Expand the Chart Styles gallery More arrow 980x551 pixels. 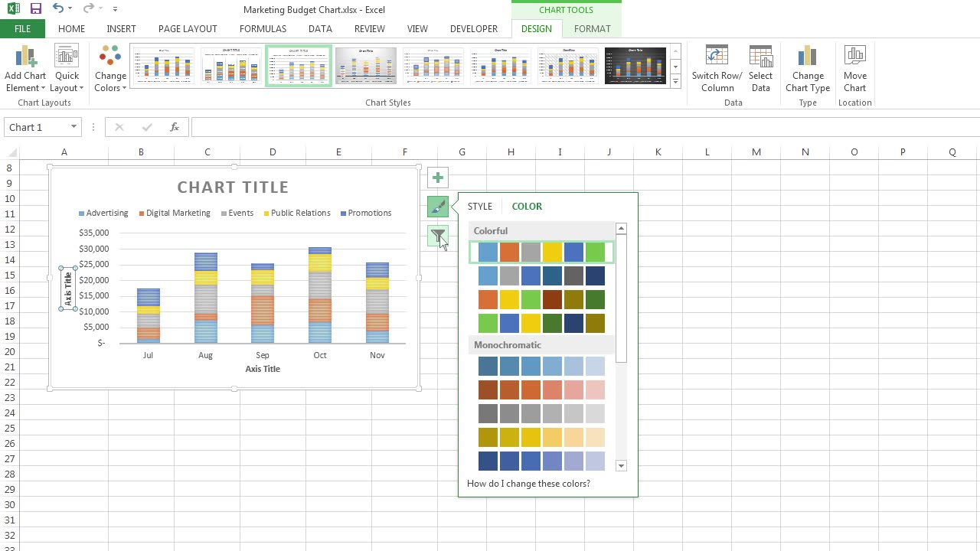675,82
